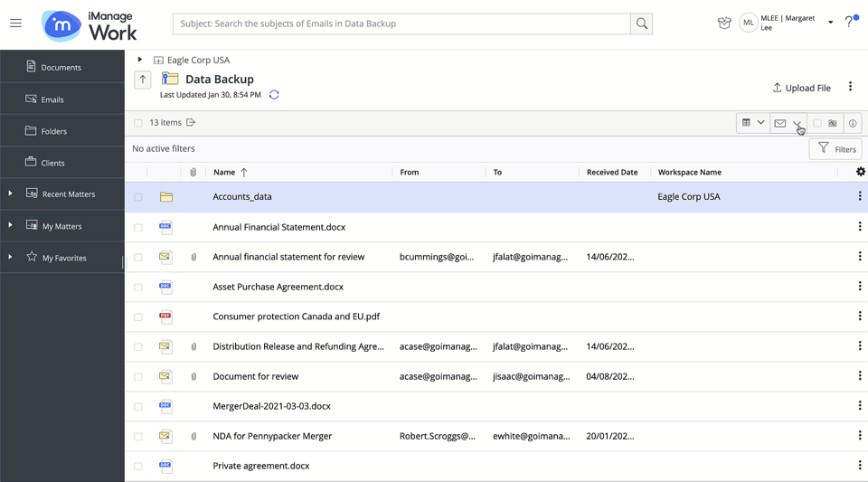This screenshot has height=482, width=868.
Task: Click the search magnifier button
Action: click(641, 24)
